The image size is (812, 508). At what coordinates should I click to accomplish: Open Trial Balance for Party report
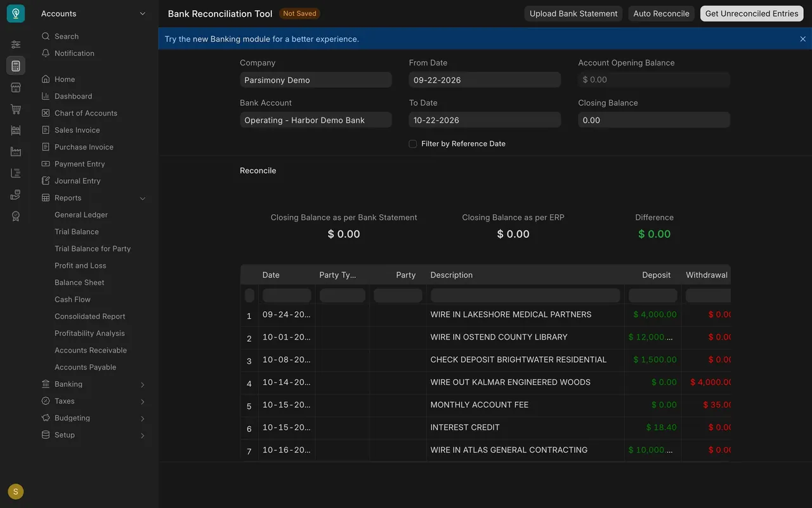point(93,249)
